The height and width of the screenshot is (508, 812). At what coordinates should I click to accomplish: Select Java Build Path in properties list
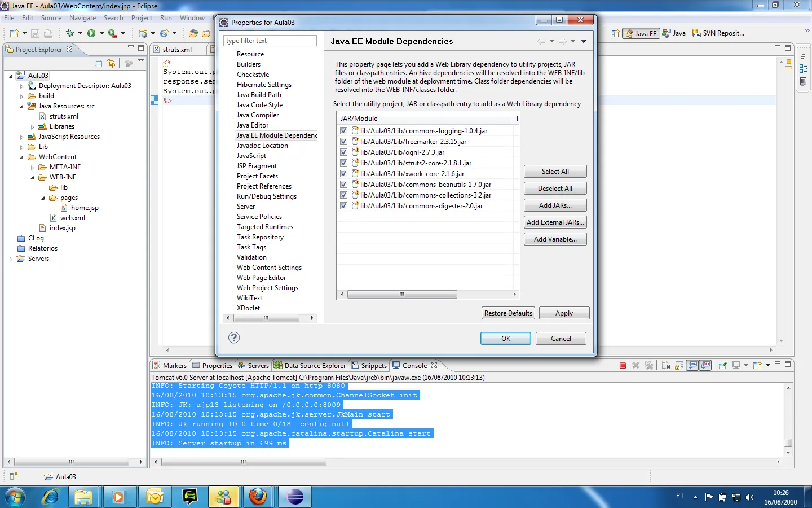259,95
